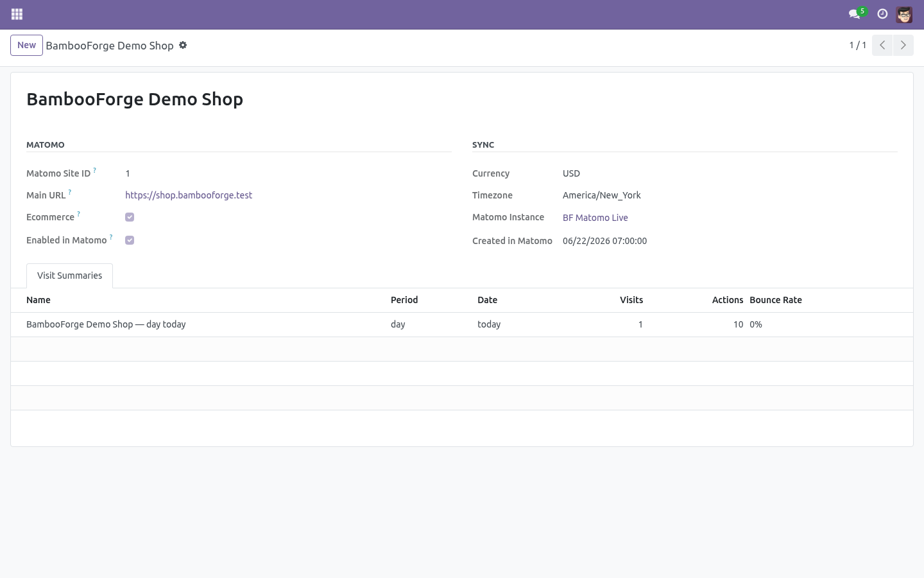This screenshot has height=578, width=924.
Task: Open the shop.bambooforge.test link
Action: [189, 195]
